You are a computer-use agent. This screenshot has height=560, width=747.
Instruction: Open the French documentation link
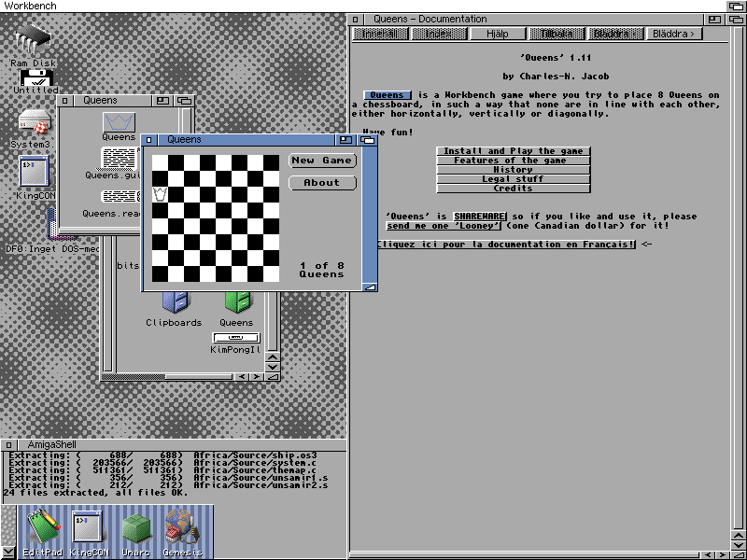(506, 245)
